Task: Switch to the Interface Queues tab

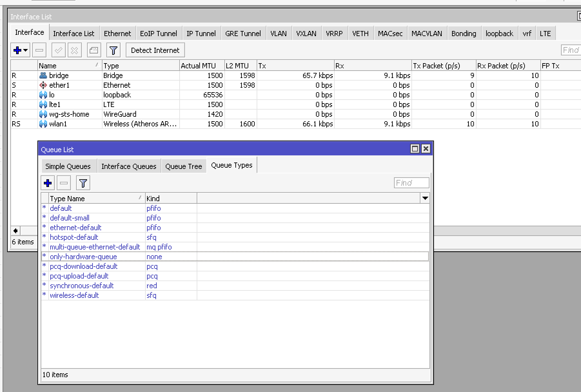Action: (x=129, y=166)
